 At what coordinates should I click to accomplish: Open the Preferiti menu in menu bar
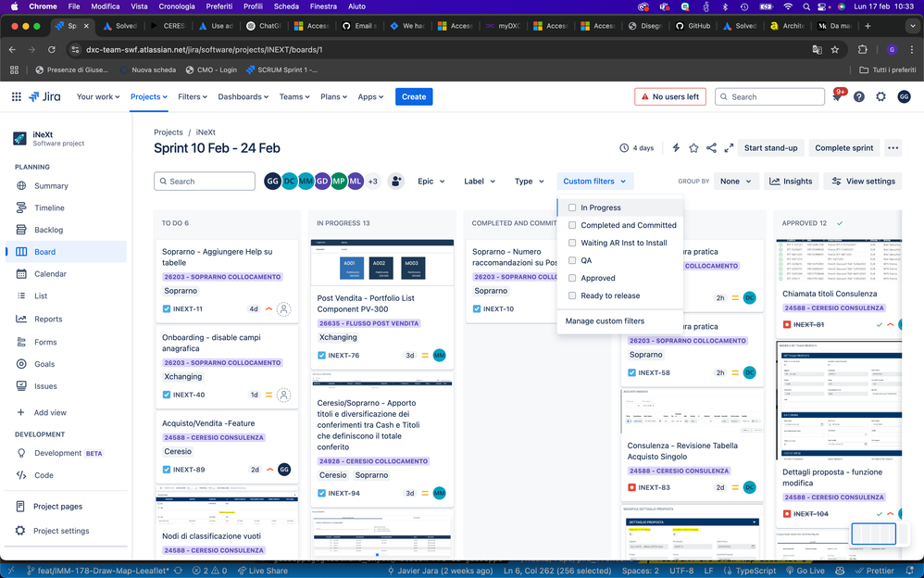[x=219, y=6]
